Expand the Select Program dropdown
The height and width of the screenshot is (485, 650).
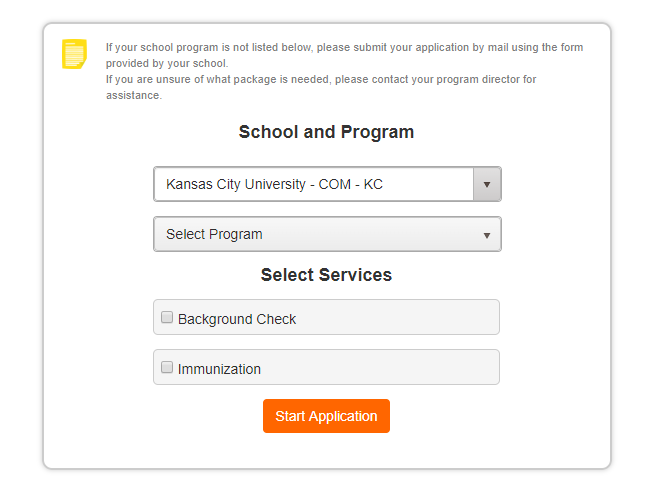(x=327, y=234)
